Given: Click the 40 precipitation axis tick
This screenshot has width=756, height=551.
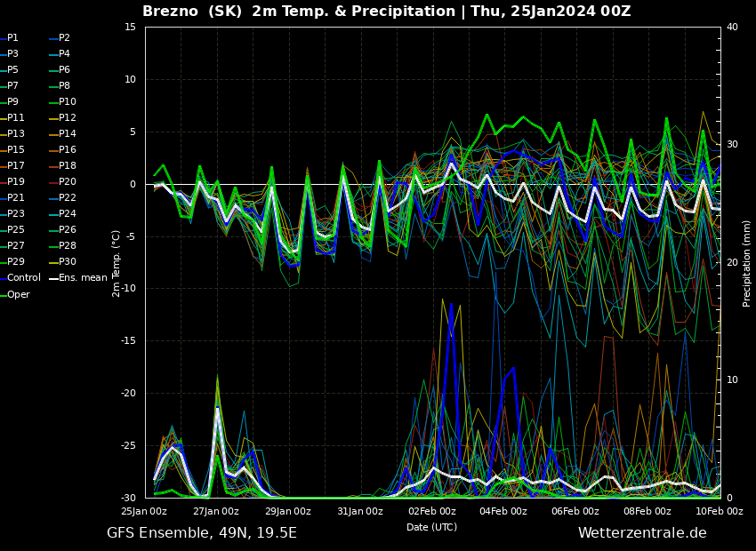Looking at the screenshot, I should [x=732, y=28].
